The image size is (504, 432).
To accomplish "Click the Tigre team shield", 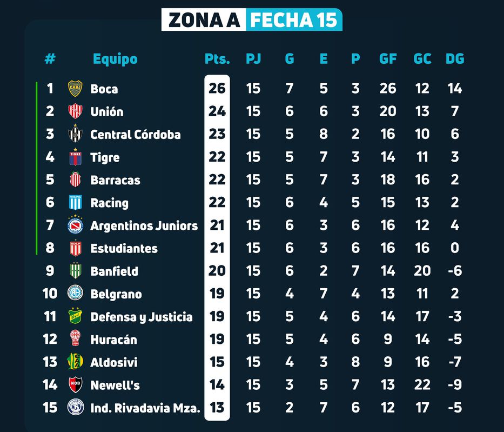I will point(75,157).
